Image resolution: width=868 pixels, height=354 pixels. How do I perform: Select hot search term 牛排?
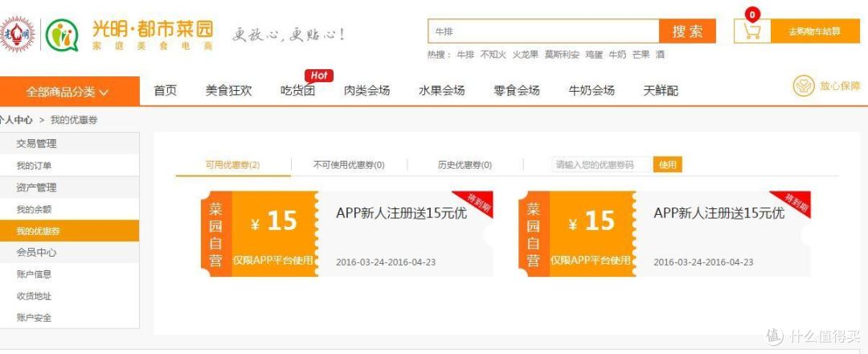coord(465,55)
